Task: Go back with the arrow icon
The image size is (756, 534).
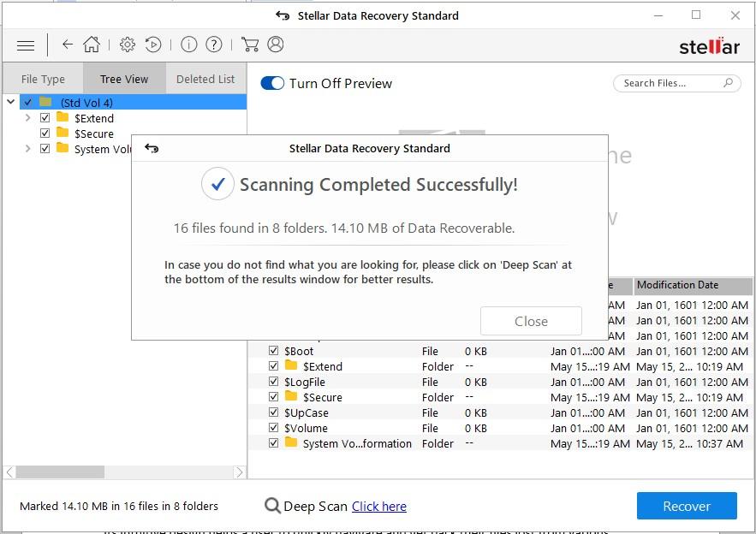Action: (67, 44)
